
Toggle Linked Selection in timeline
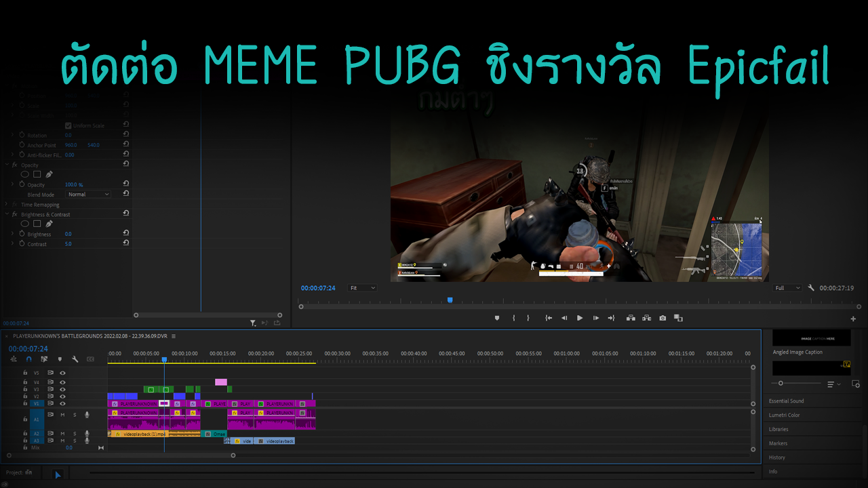point(44,359)
